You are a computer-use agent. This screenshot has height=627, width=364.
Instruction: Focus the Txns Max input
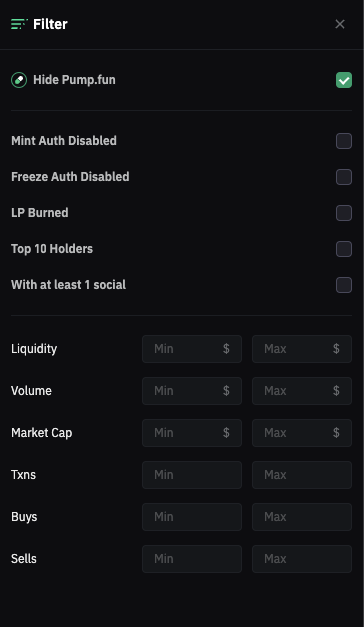[302, 475]
